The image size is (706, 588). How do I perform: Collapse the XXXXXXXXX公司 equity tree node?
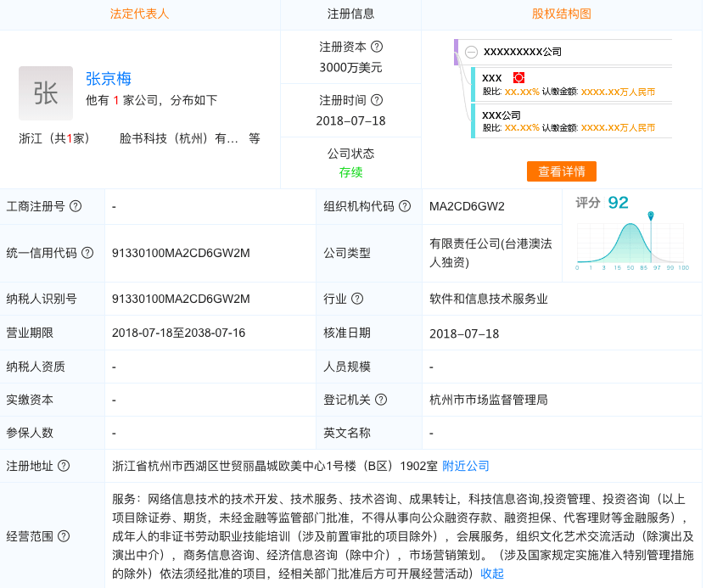471,53
